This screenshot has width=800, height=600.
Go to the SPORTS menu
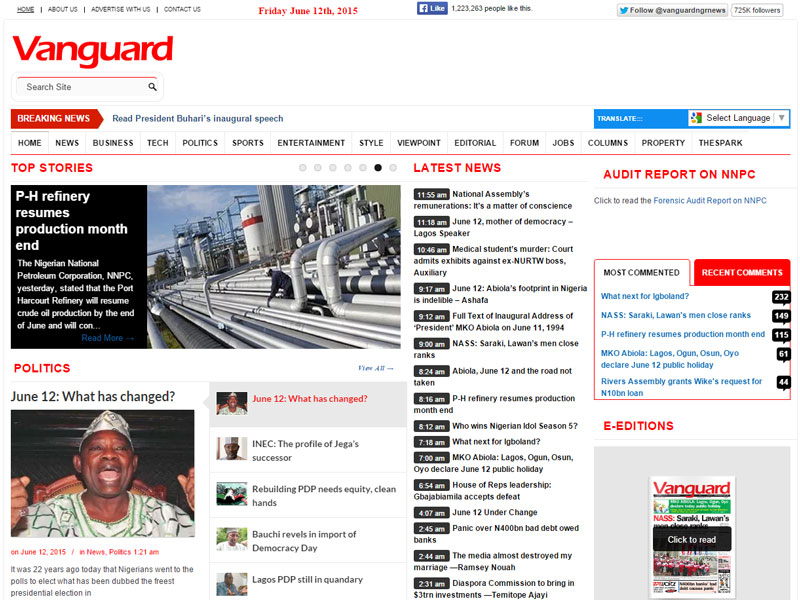pos(247,143)
